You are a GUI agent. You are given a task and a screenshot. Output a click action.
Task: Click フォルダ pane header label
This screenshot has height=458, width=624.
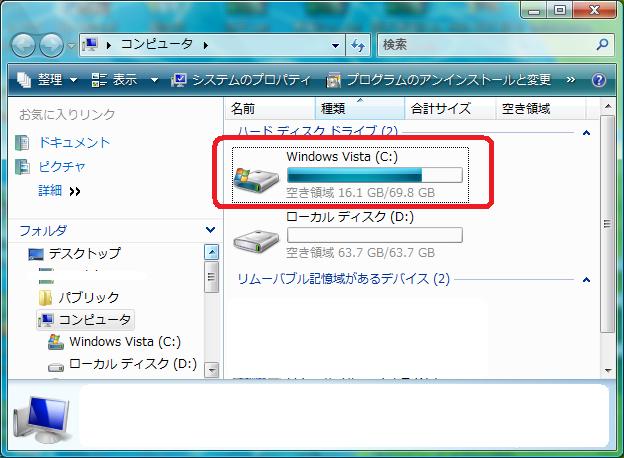tap(43, 230)
